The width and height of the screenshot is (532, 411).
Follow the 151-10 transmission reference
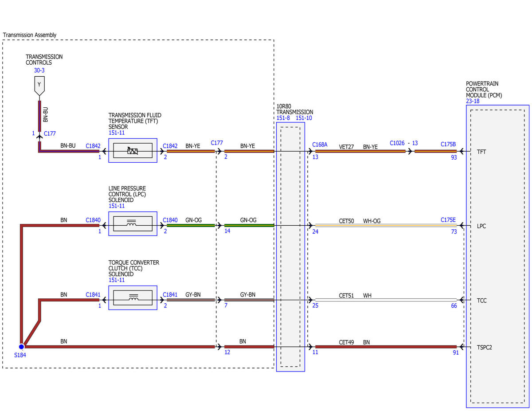coord(304,118)
